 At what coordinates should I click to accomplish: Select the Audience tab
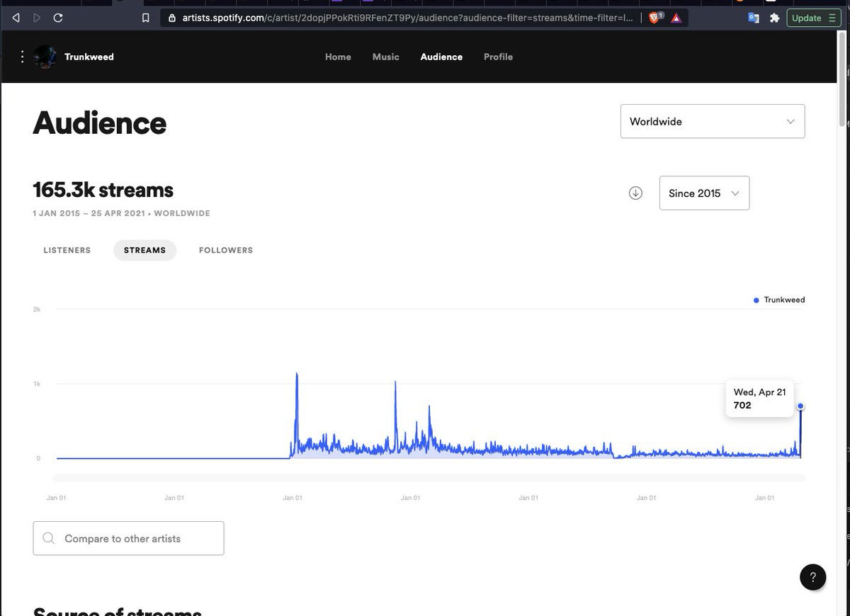click(441, 57)
